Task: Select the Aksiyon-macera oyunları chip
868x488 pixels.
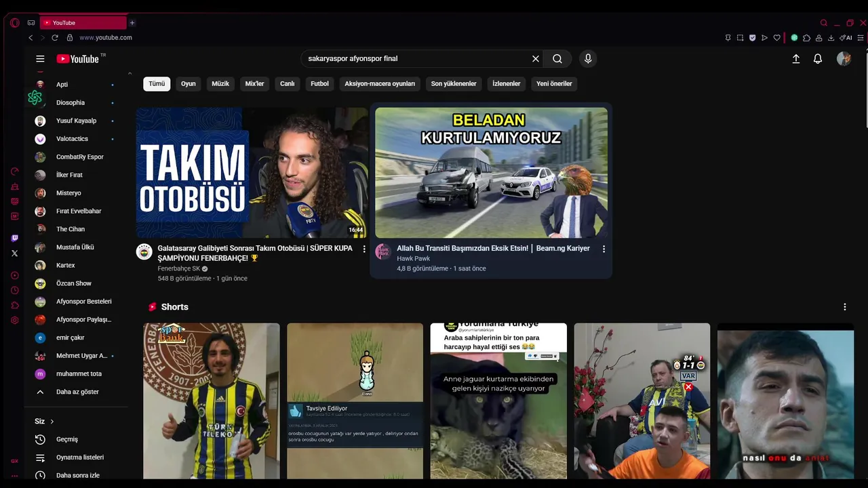Action: pos(380,84)
